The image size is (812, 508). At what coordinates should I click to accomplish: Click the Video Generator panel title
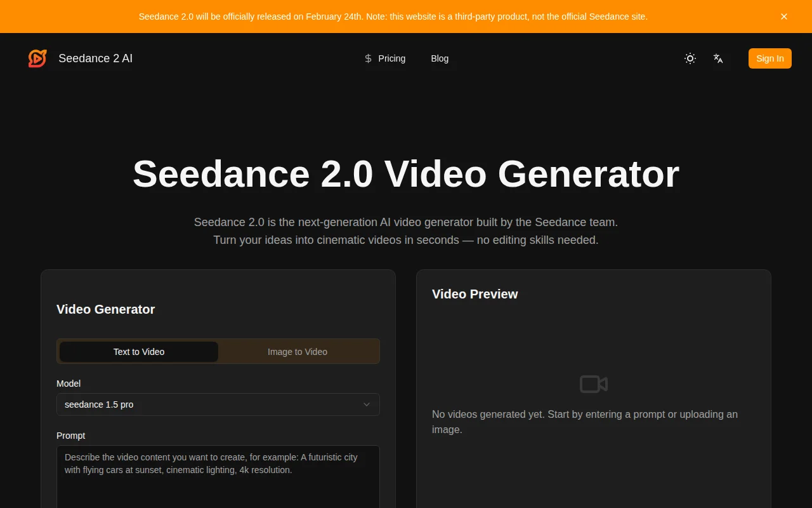pos(106,309)
